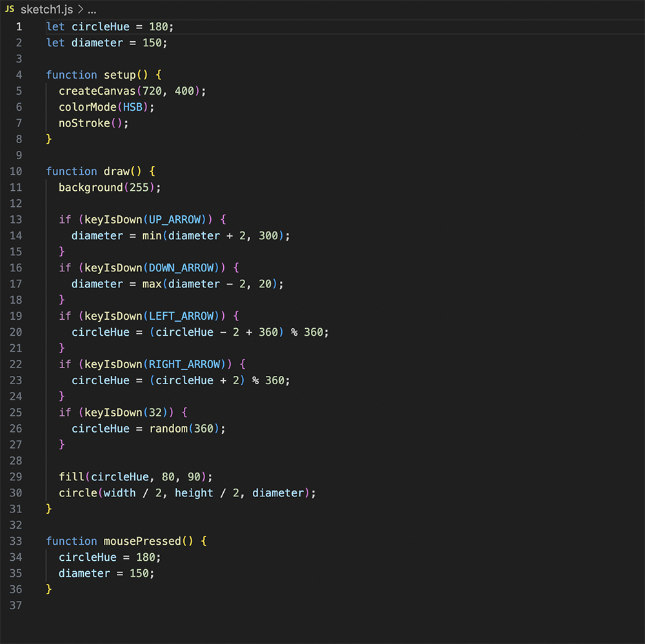Open the breadcrumb ellipsis symbol picker

91,10
